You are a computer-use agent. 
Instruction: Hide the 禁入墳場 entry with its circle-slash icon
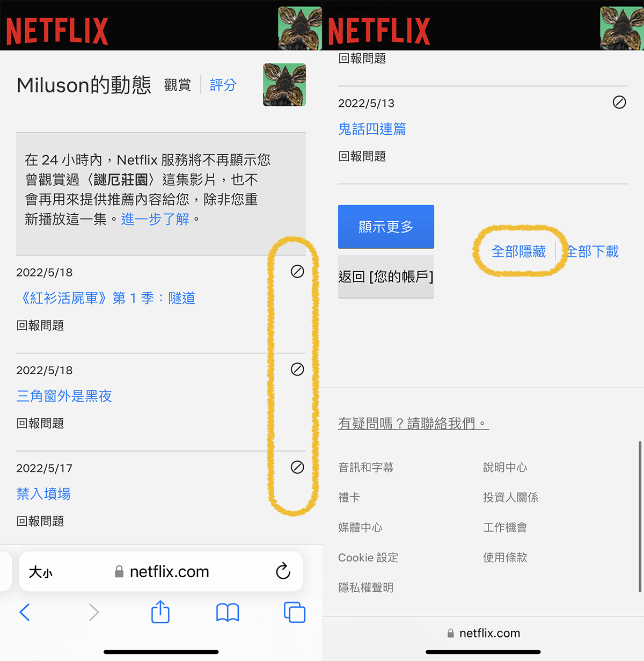tap(297, 467)
